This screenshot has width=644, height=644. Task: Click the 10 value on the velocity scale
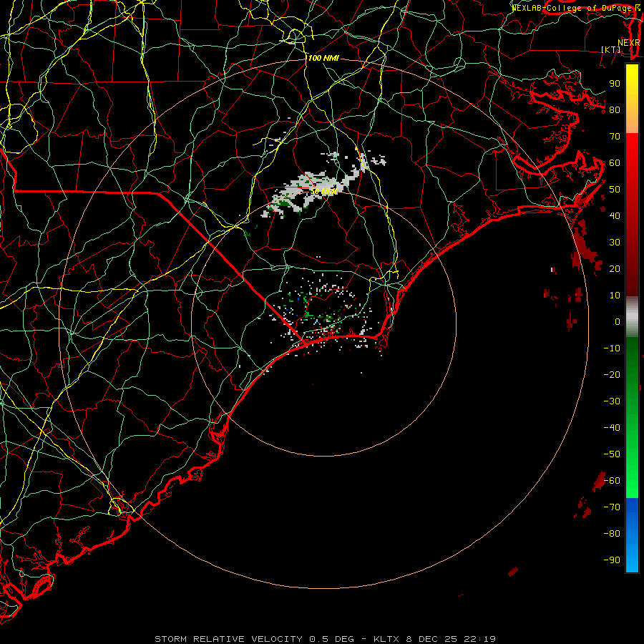click(615, 296)
